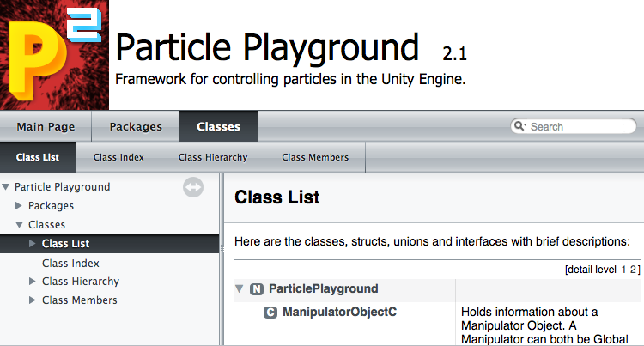Click the Class List page heading
Screen dimensions: 644x346
[276, 197]
